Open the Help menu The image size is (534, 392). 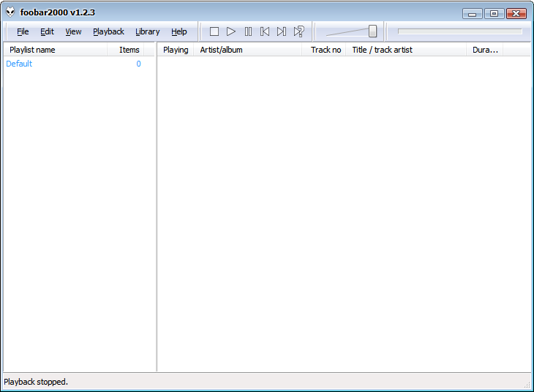[x=179, y=31]
